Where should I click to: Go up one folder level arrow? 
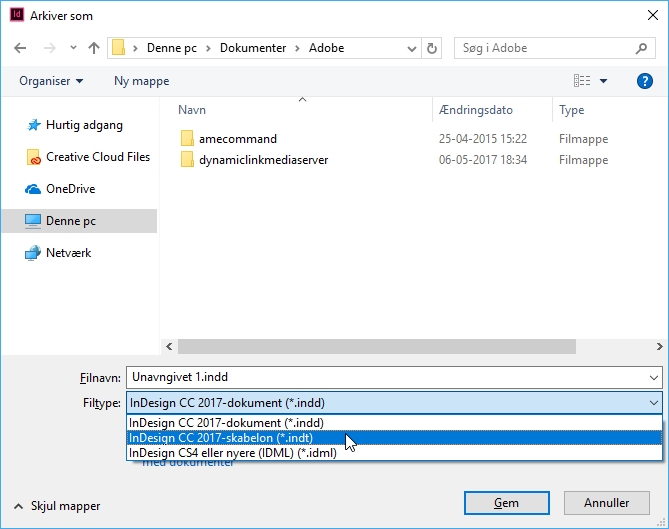[x=94, y=48]
